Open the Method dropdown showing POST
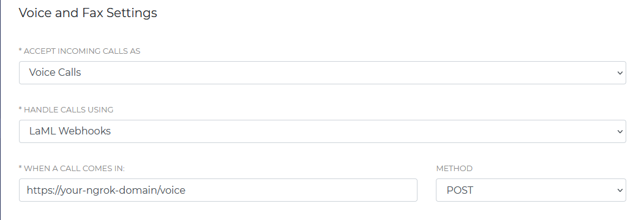The image size is (644, 220). tap(531, 190)
